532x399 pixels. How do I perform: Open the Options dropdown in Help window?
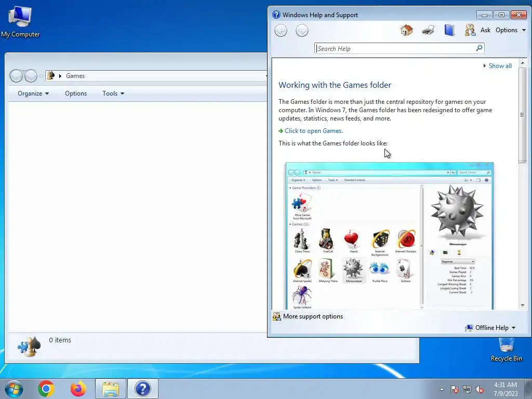coord(511,30)
